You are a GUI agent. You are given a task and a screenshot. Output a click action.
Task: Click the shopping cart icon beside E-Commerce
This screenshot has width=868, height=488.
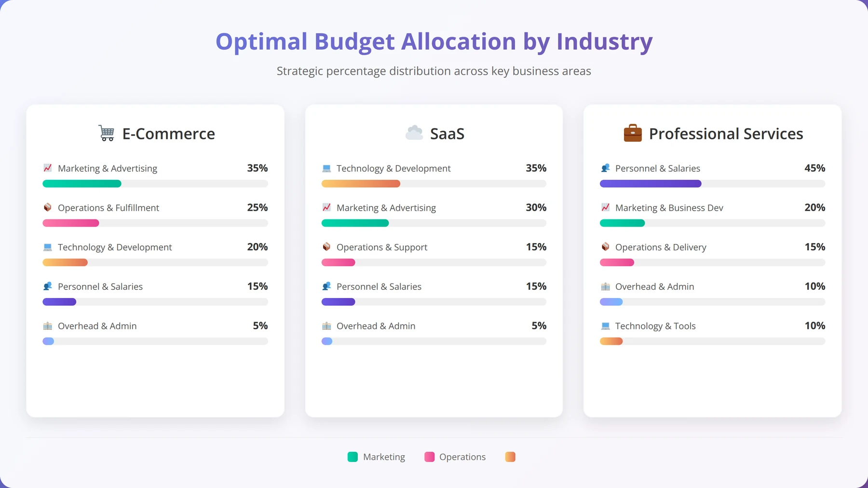pyautogui.click(x=107, y=133)
